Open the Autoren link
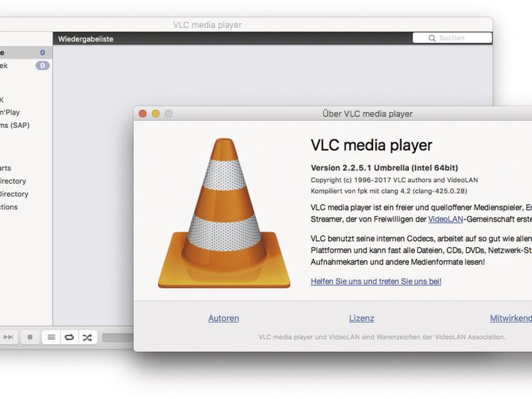The width and height of the screenshot is (532, 399). pos(224,318)
